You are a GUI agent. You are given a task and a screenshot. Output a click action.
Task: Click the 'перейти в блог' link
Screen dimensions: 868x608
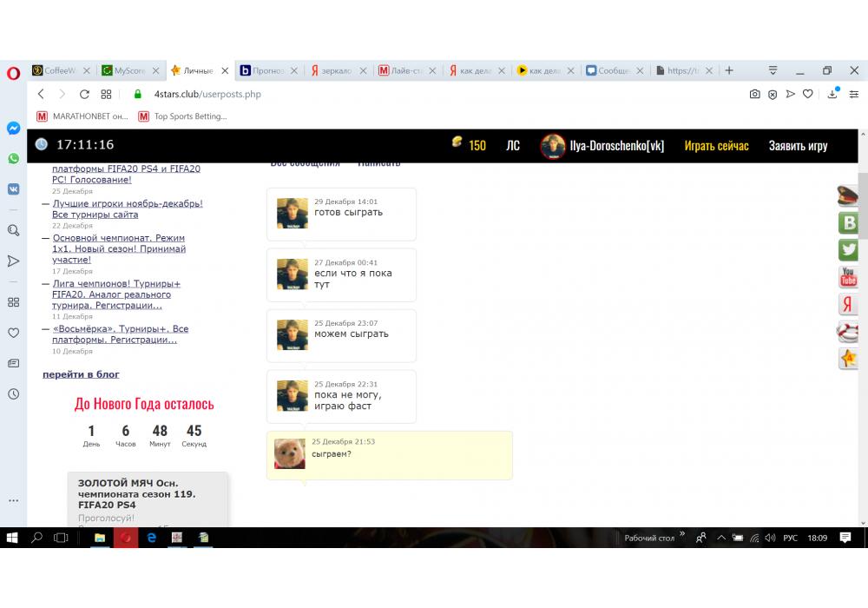pyautogui.click(x=81, y=374)
